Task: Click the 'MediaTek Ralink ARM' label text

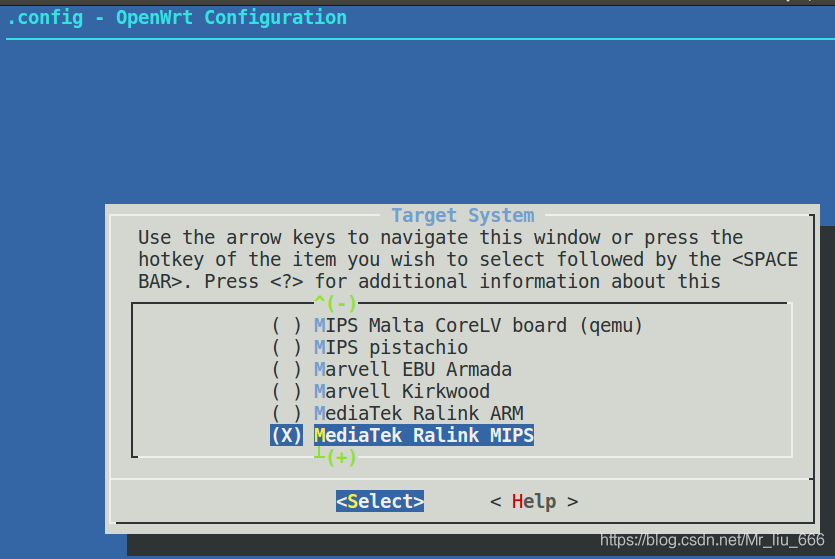Action: pyautogui.click(x=419, y=414)
